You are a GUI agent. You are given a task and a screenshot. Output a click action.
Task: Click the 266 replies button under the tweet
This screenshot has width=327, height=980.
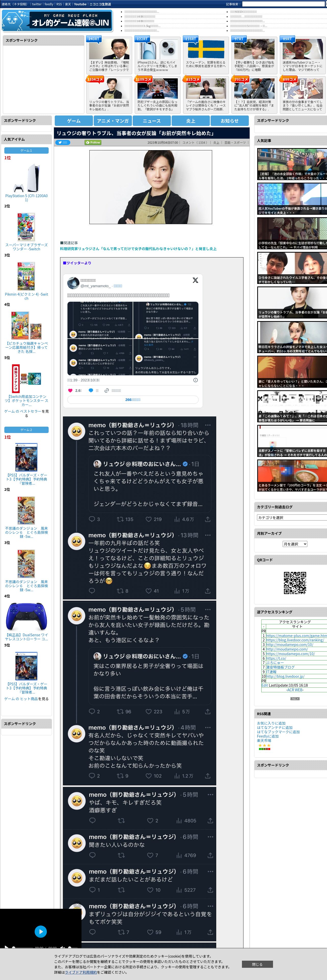133,399
